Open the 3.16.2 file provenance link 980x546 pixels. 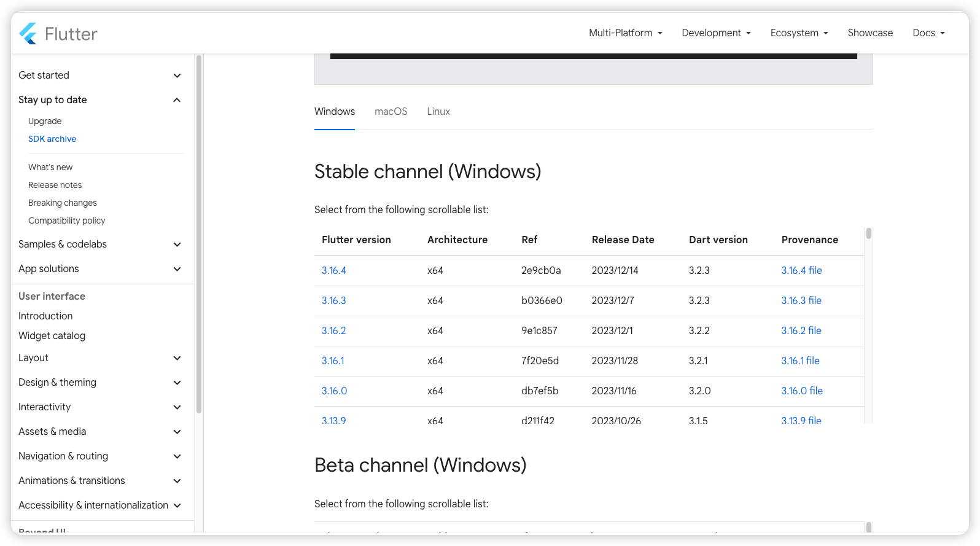click(801, 330)
